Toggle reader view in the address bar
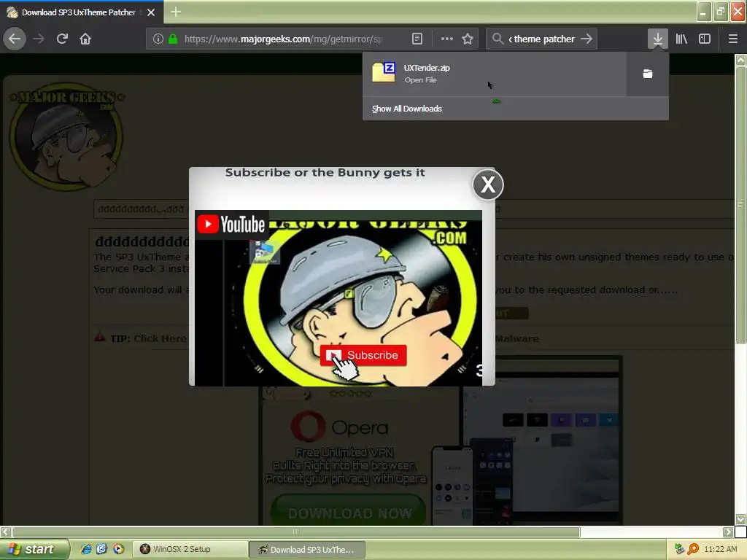The image size is (747, 560). [417, 39]
